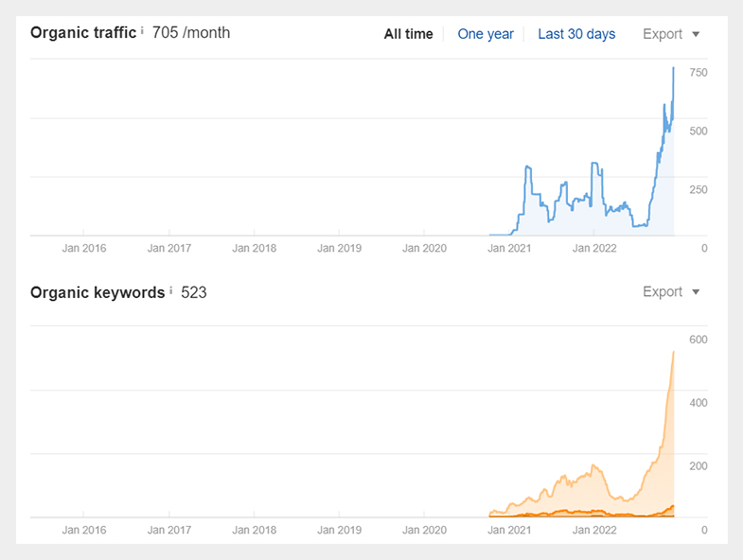743x560 pixels.
Task: Click the Organic traffic heading
Action: pos(83,33)
